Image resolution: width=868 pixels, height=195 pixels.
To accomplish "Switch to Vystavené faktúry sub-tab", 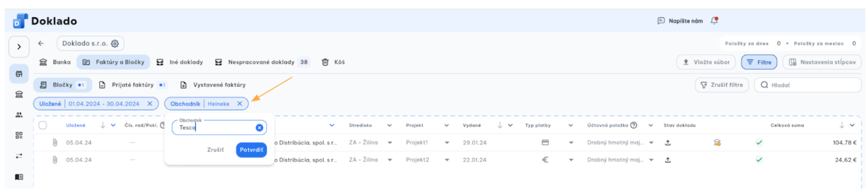I will click(x=213, y=85).
